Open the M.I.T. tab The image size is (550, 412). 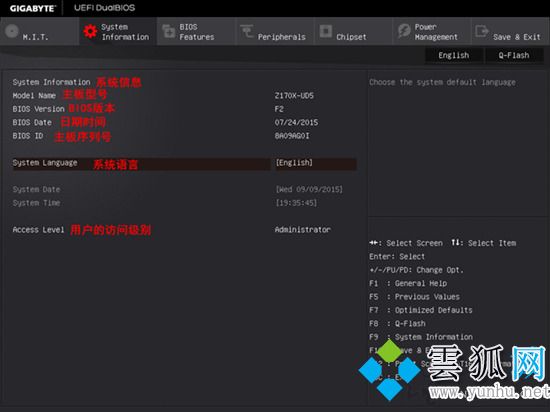39,32
